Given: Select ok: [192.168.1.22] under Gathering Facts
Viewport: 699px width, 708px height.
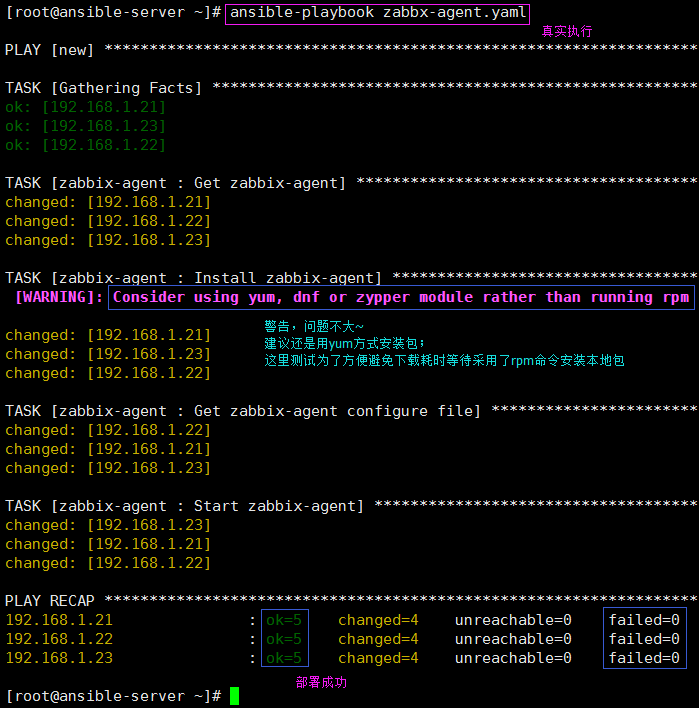Looking at the screenshot, I should tap(85, 145).
